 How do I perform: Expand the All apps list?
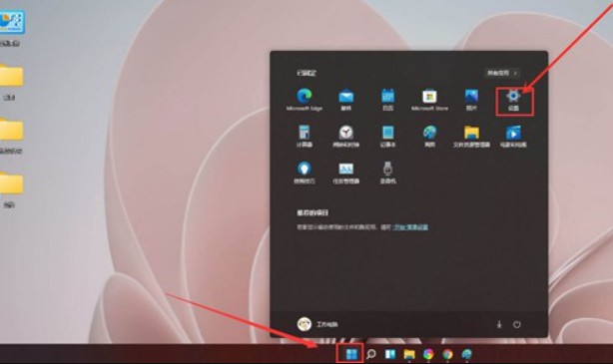pyautogui.click(x=502, y=73)
